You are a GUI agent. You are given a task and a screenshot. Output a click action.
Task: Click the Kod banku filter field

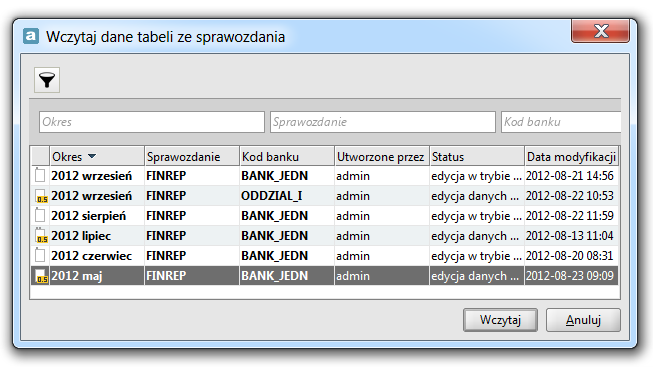(x=561, y=122)
